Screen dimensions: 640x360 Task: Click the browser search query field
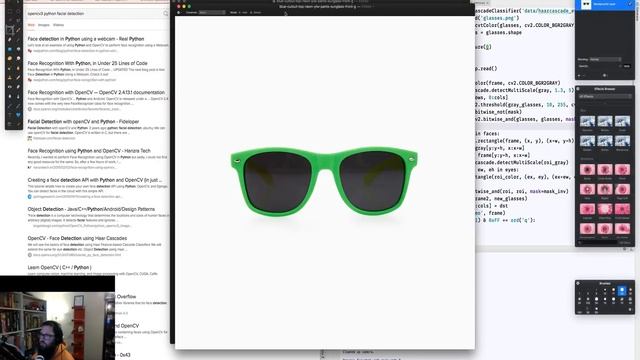(x=94, y=13)
